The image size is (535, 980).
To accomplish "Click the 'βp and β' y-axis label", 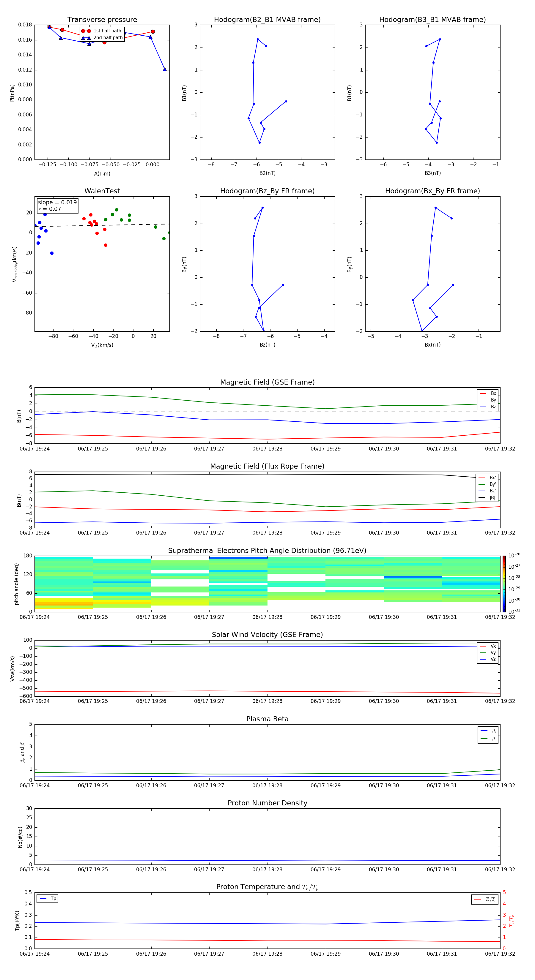I will 22,752.
